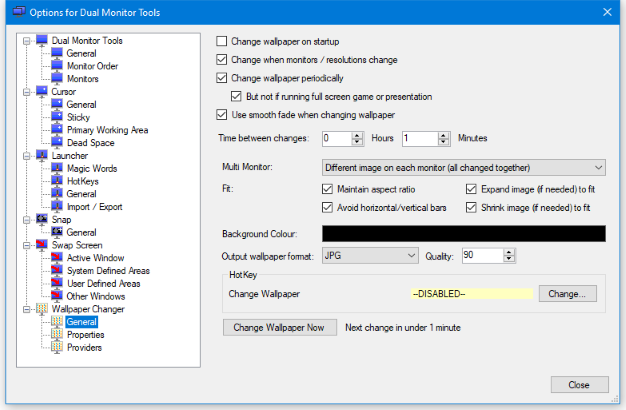This screenshot has height=410, width=626.
Task: Collapse the Wallpaper Changer tree node
Action: [x=27, y=309]
